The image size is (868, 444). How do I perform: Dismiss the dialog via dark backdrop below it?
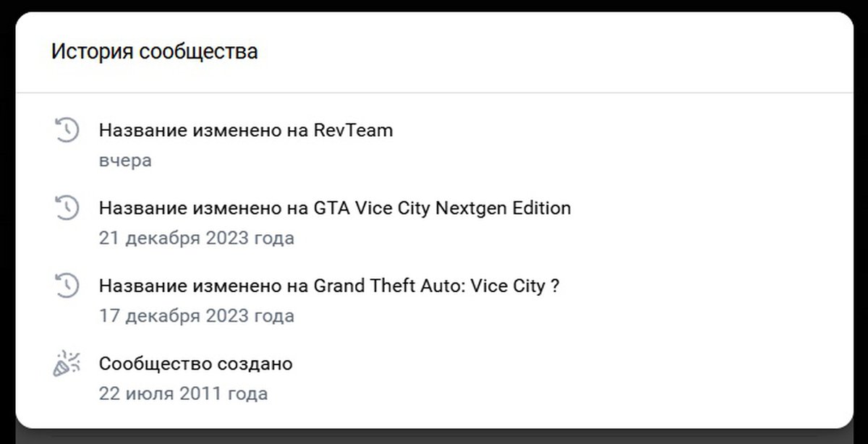[434, 437]
